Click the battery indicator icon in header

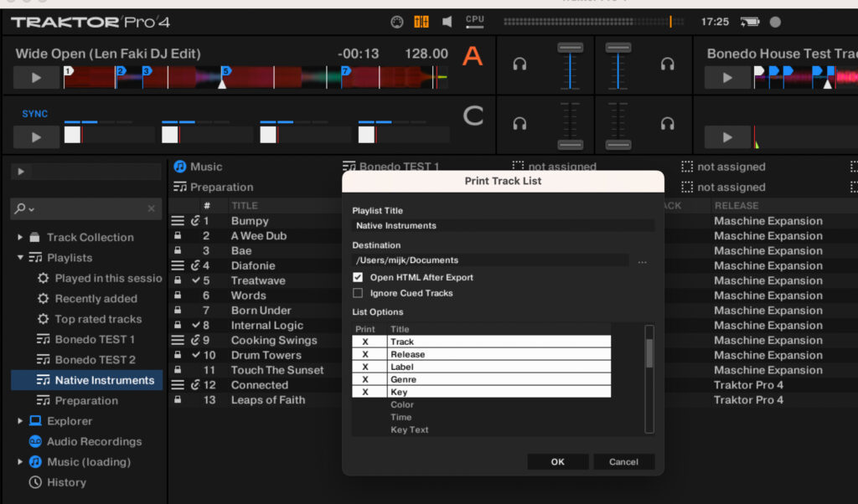[750, 22]
